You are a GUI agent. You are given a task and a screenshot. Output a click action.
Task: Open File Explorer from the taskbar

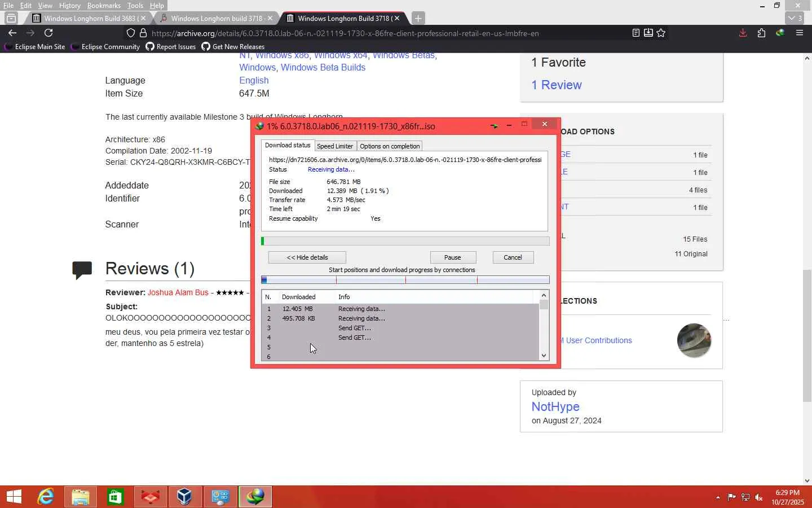(x=81, y=497)
